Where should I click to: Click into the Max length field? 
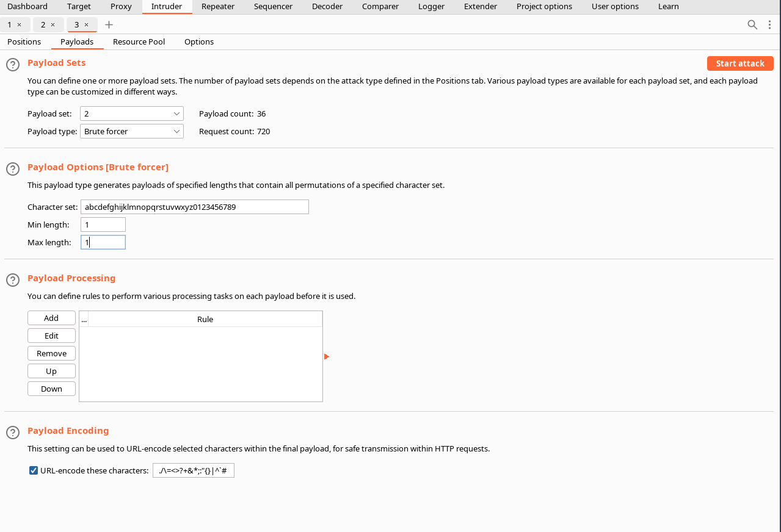103,242
